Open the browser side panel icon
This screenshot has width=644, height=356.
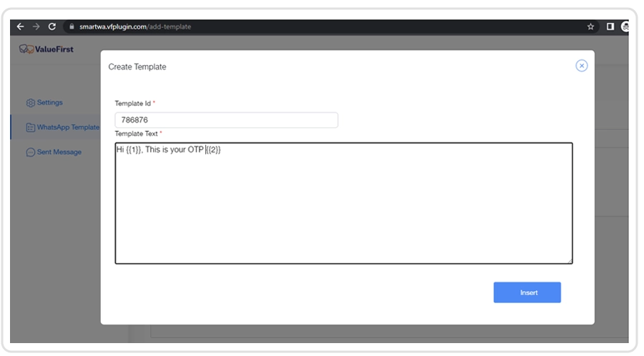pyautogui.click(x=610, y=27)
